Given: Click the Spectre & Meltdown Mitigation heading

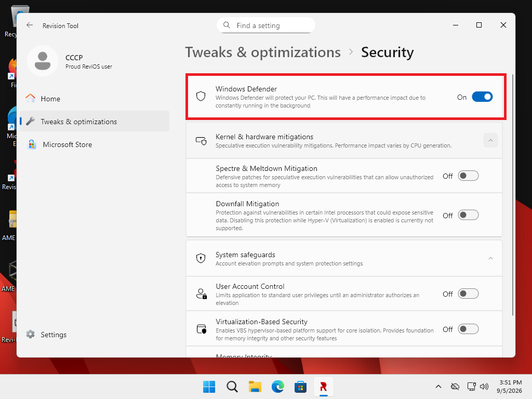Looking at the screenshot, I should pos(267,169).
